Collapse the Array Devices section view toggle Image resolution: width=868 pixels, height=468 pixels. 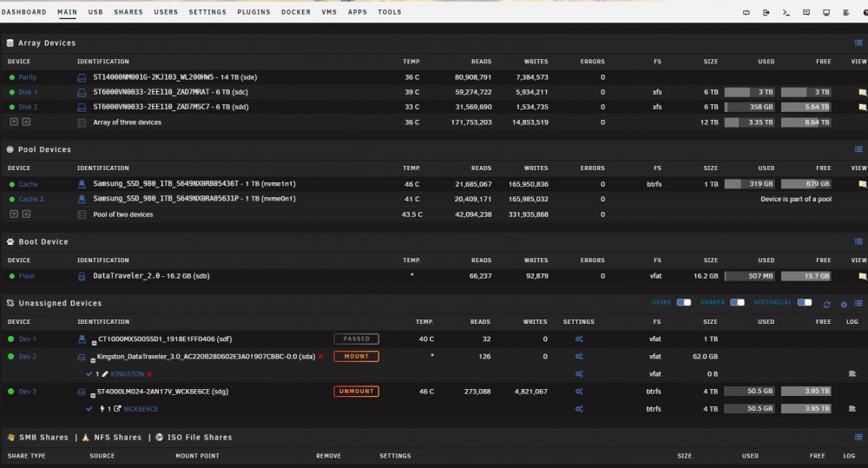click(858, 43)
